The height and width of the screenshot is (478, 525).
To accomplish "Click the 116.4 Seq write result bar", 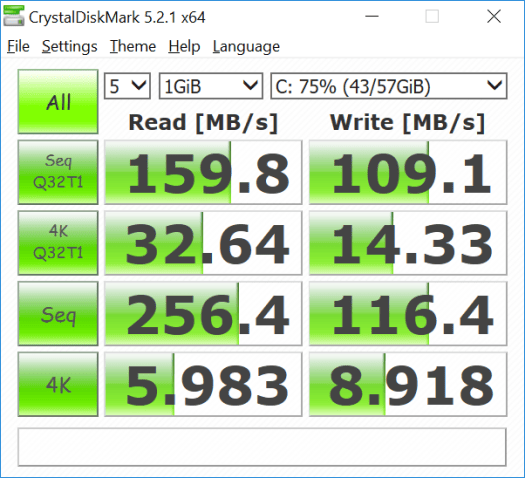I will coord(408,314).
